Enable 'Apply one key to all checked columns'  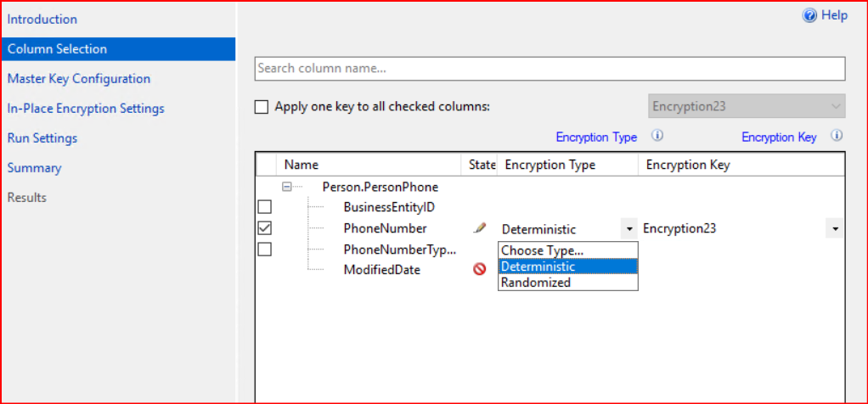pos(262,108)
